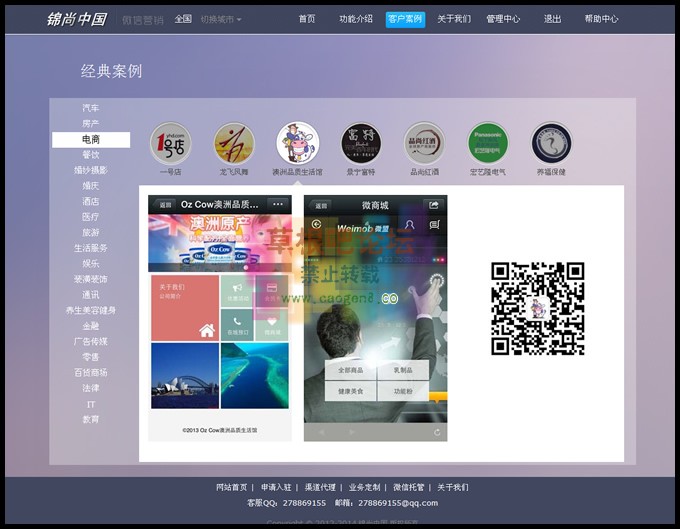The width and height of the screenshot is (680, 529).
Task: Select 广告传媒 category in sidebar
Action: point(91,342)
